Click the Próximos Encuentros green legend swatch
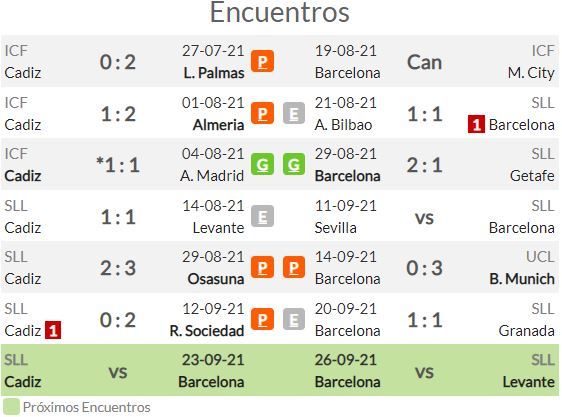 [x=11, y=407]
